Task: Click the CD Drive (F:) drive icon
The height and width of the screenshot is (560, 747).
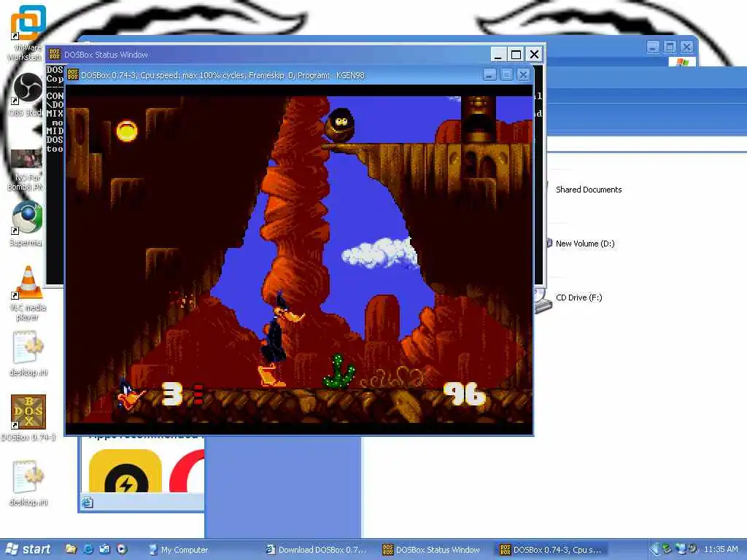Action: (x=542, y=301)
